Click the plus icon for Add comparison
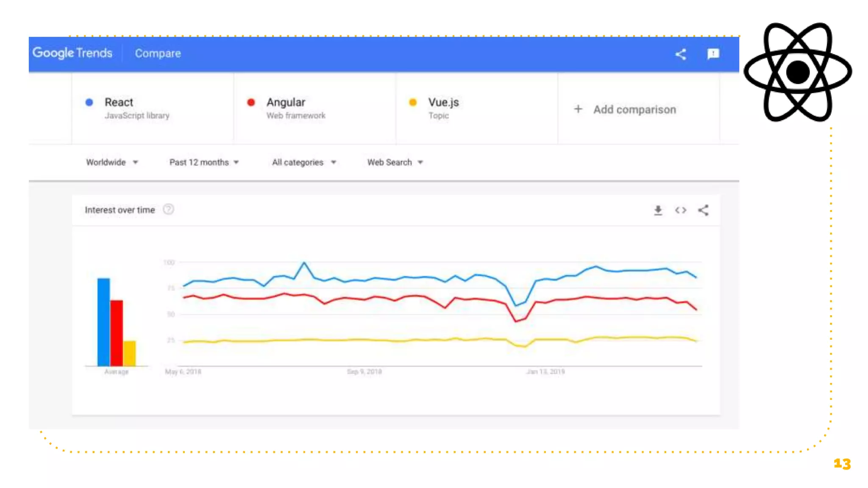The height and width of the screenshot is (488, 868). [578, 109]
